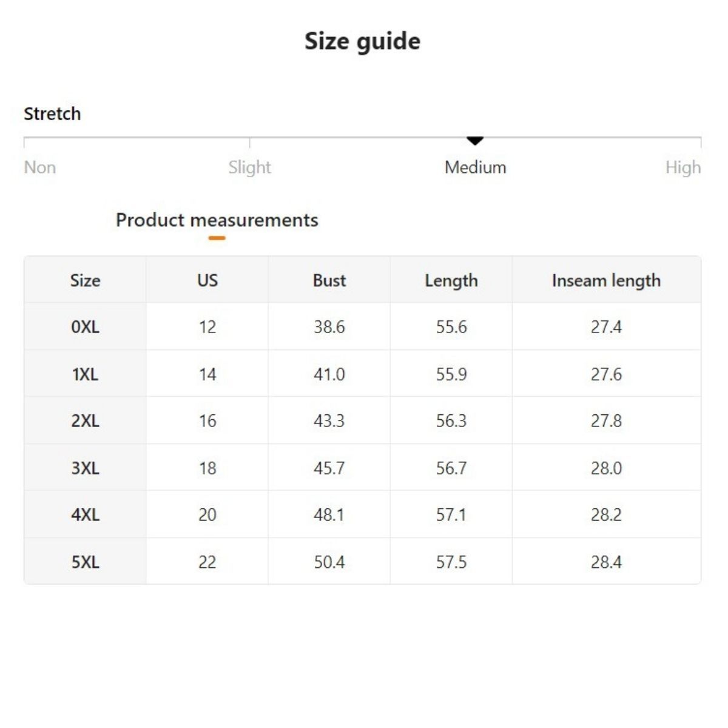Select the 0XL size row label

point(85,327)
